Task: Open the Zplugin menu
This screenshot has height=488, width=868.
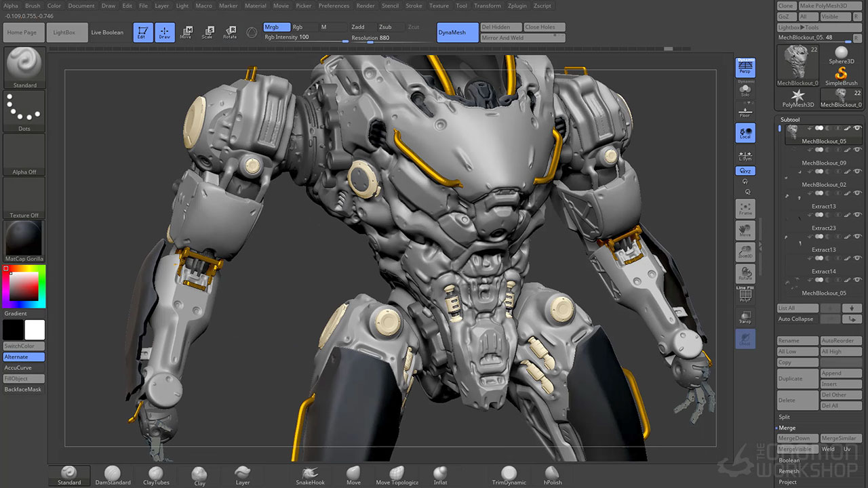Action: click(517, 5)
